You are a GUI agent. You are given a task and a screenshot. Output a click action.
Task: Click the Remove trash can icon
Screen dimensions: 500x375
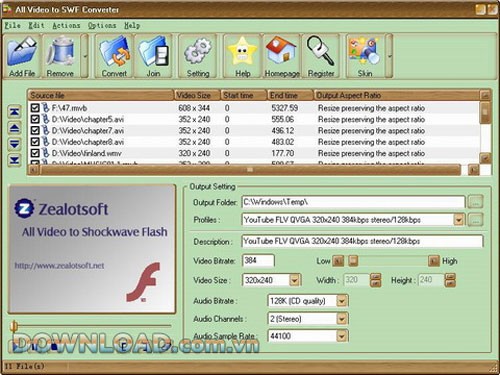click(x=60, y=56)
